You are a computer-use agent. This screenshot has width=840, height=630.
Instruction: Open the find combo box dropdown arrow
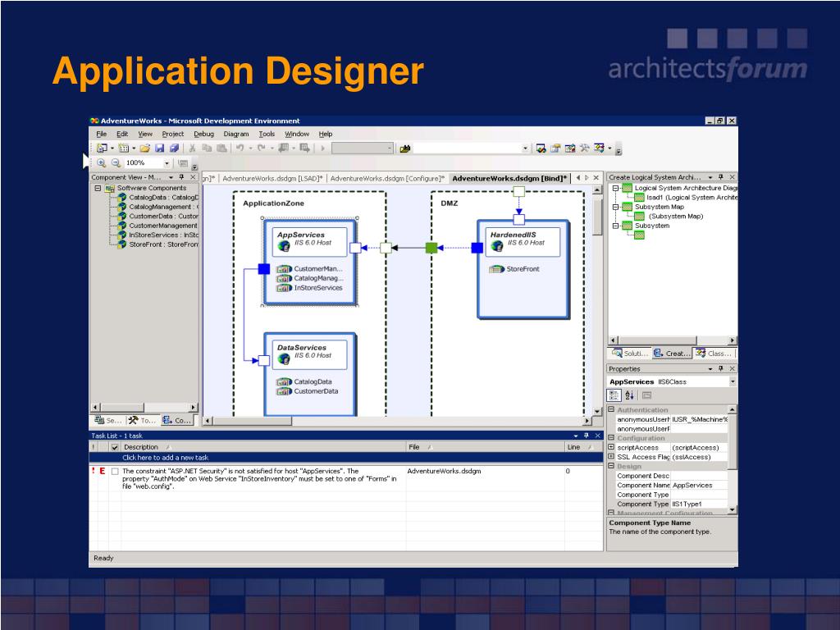click(526, 148)
